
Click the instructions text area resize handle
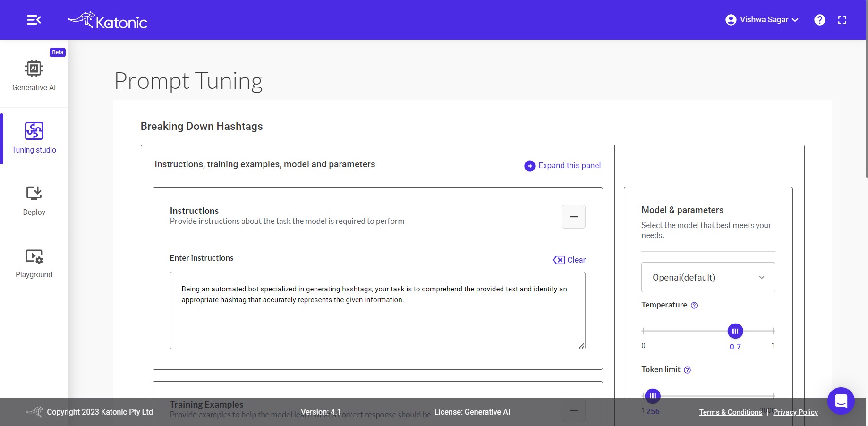point(582,346)
